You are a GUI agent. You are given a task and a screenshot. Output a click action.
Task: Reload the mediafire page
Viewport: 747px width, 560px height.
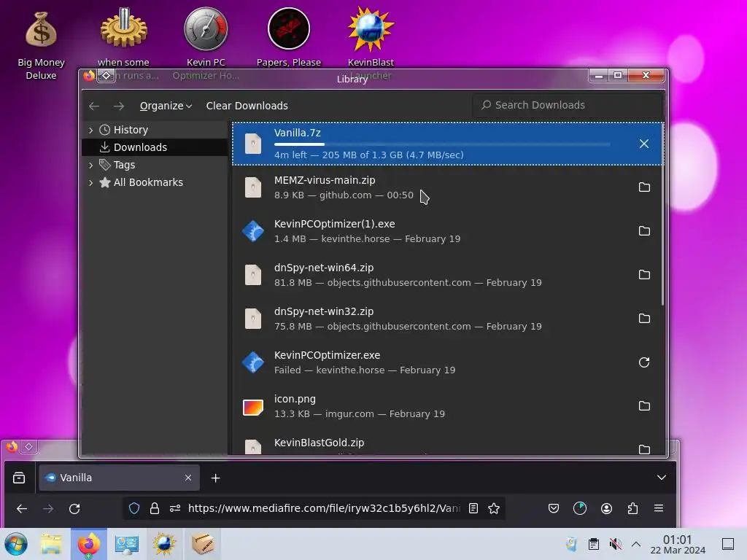coord(75,508)
